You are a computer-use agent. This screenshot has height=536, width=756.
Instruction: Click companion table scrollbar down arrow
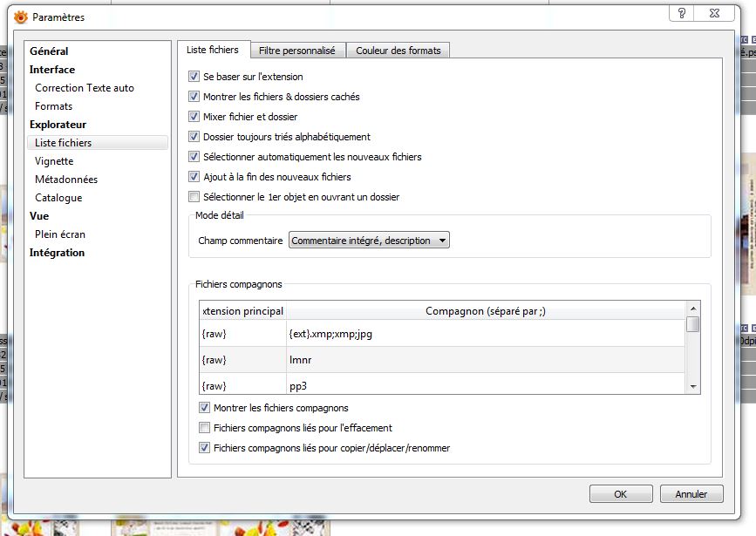pyautogui.click(x=693, y=387)
